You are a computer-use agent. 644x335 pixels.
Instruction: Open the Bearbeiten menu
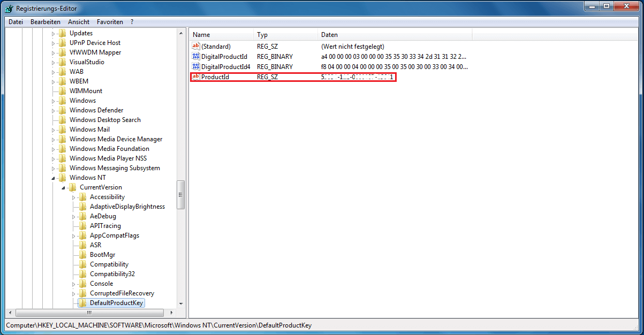point(46,22)
